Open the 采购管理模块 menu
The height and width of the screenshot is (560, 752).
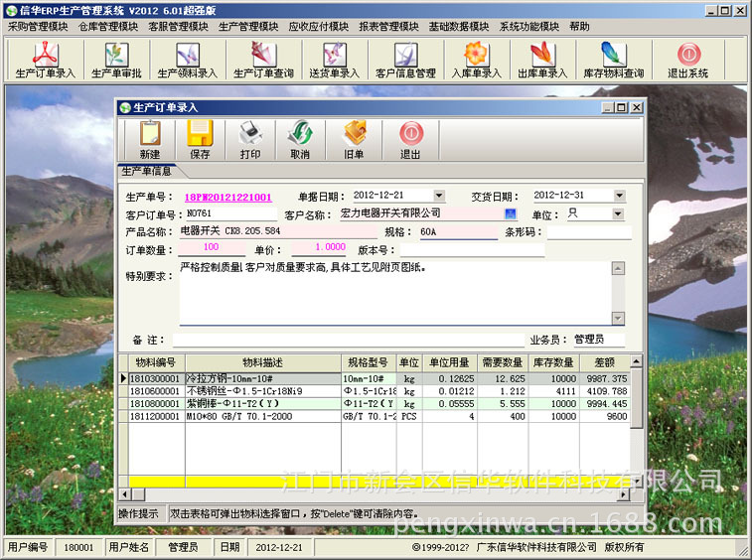coord(38,27)
